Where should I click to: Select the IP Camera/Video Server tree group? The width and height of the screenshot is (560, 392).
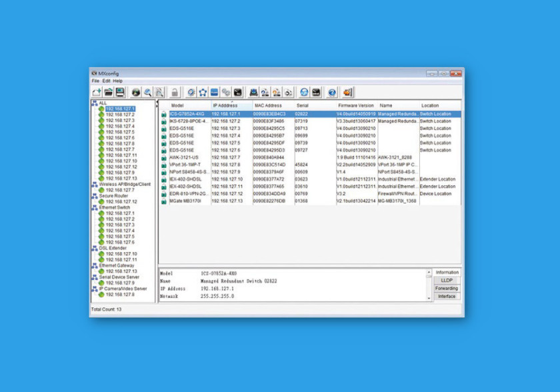click(x=123, y=289)
